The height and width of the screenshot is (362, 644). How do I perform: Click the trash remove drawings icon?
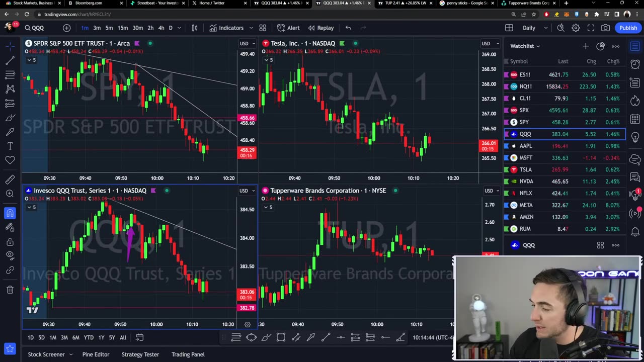tap(10, 290)
